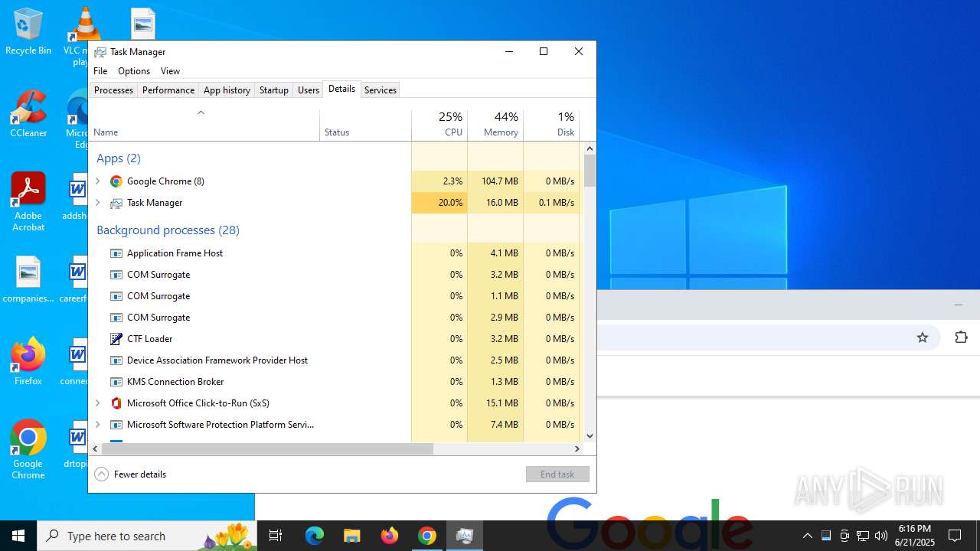The image size is (980, 551).
Task: Click the Task Manager icon in the Apps list
Action: pos(116,203)
